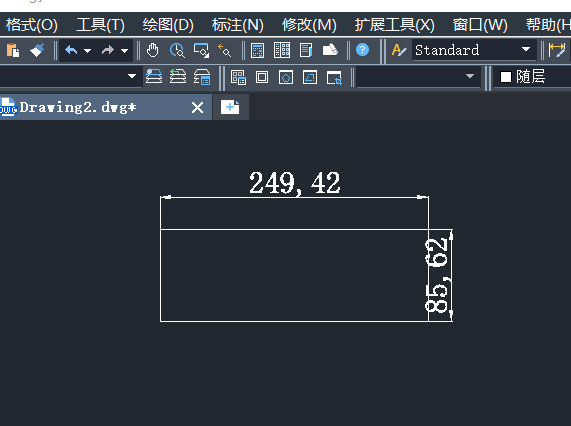Expand the undo history dropdown arrow
This screenshot has height=426, width=571.
pos(87,51)
